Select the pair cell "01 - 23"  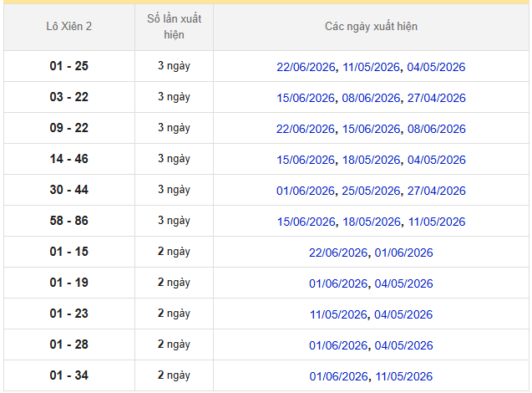click(68, 314)
